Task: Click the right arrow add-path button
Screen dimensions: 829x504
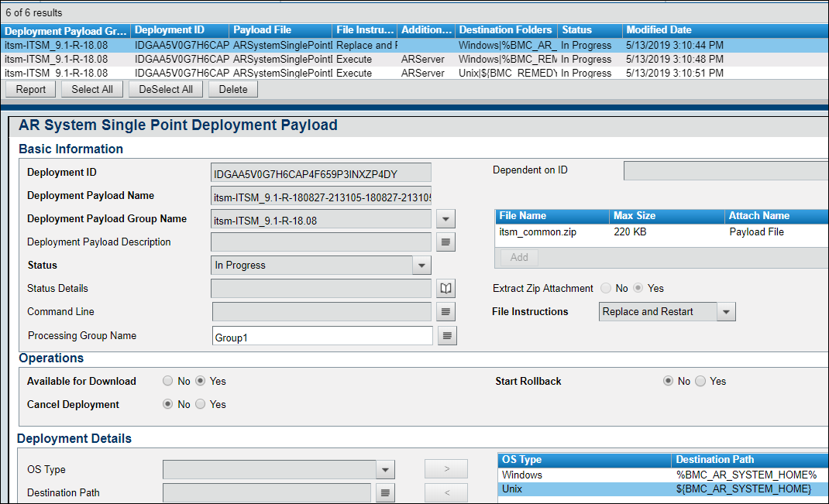Action: coord(446,469)
